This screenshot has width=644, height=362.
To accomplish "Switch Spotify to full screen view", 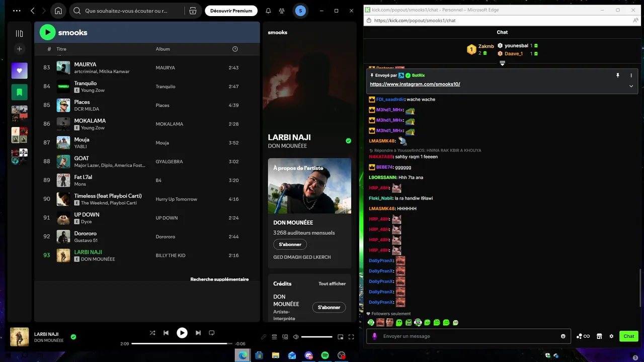I will pyautogui.click(x=351, y=337).
